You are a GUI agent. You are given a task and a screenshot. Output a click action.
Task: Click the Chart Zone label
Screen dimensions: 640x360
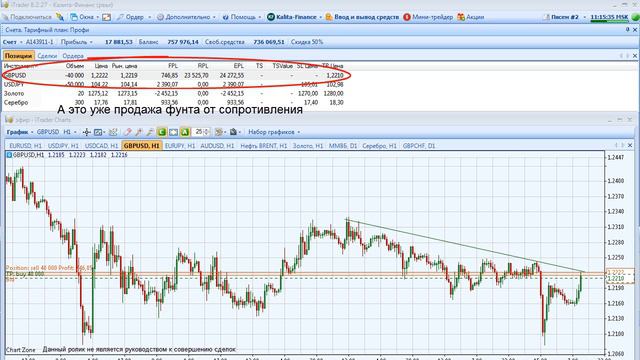(20, 350)
